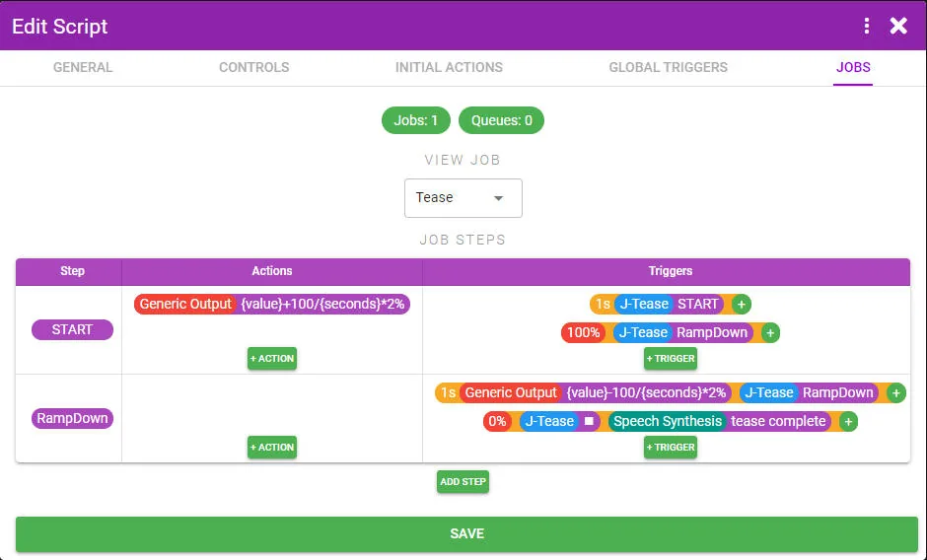Viewport: 927px width, 560px height.
Task: Select the RampDown step chip
Action: [x=72, y=419]
